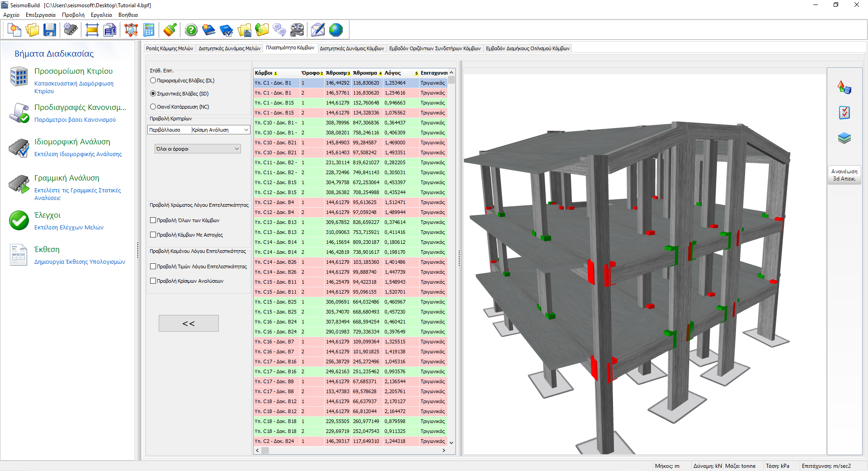Viewport: 868px width, 471px height.
Task: Click the Ανανέωση 3d Απεικ. button
Action: 844,175
